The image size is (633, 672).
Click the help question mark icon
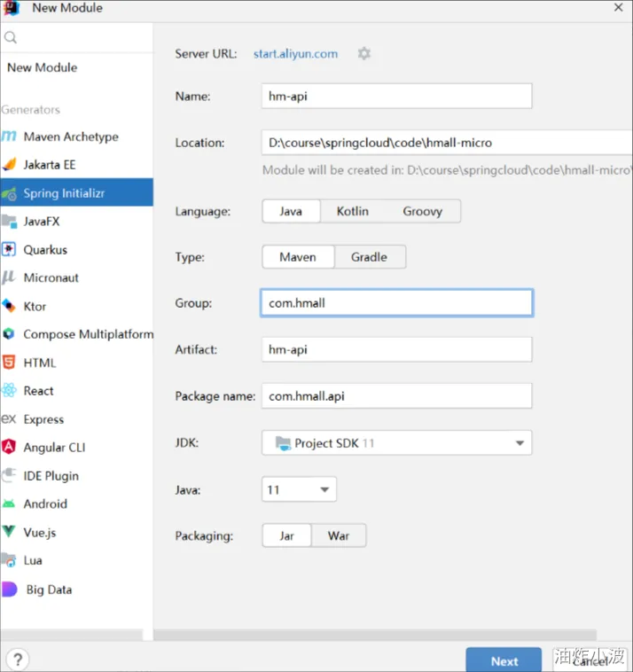(17, 660)
